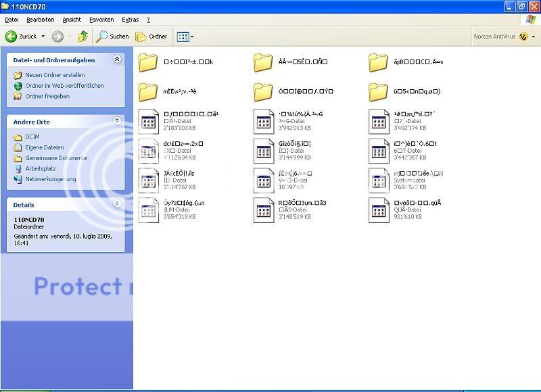Screen dimensions: 541x392
Task: Open the Favoriten menu
Action: [x=101, y=20]
